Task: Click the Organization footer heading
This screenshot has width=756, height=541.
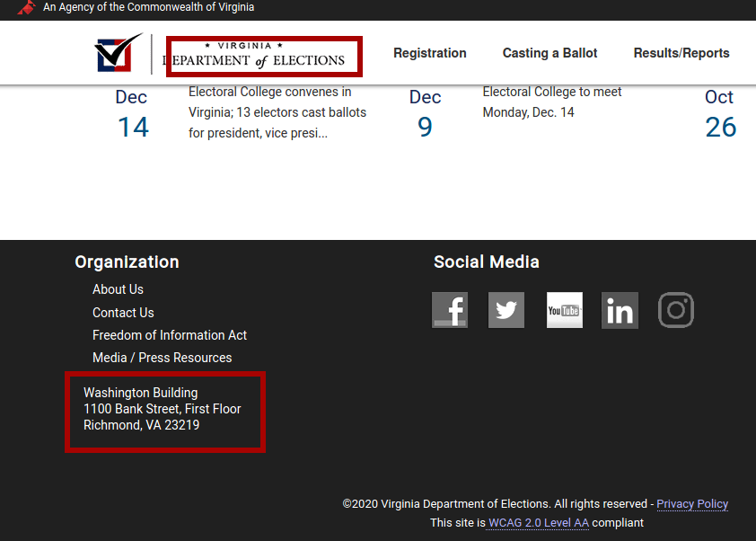Action: tap(127, 262)
